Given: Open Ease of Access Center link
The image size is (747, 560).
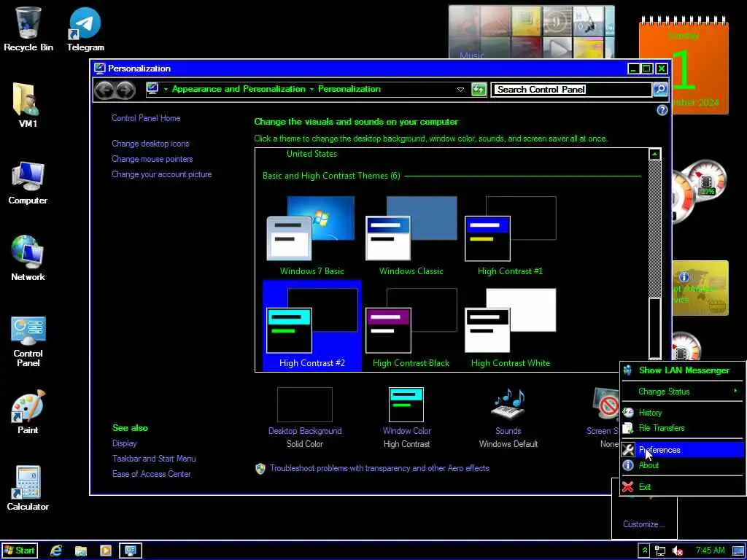Looking at the screenshot, I should tap(152, 474).
